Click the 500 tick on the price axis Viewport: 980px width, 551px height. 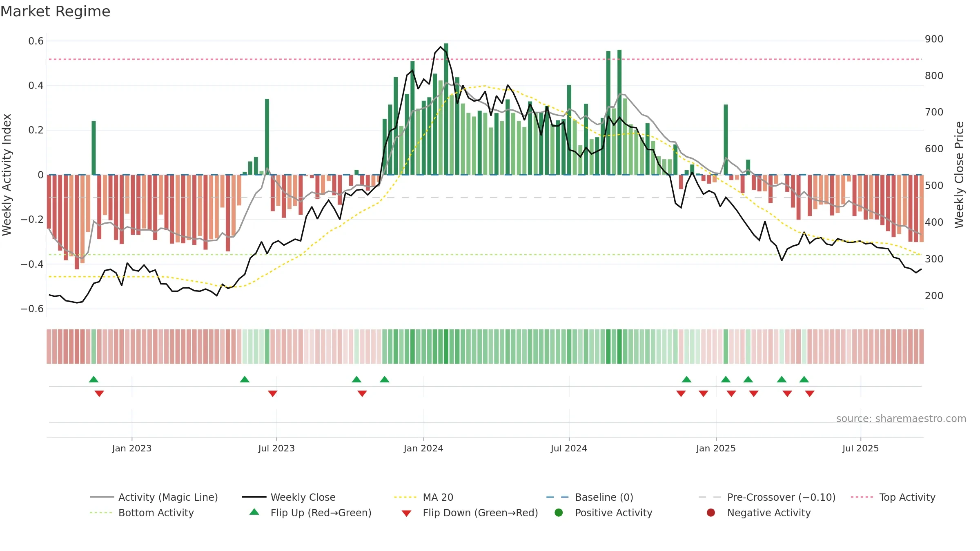point(934,185)
